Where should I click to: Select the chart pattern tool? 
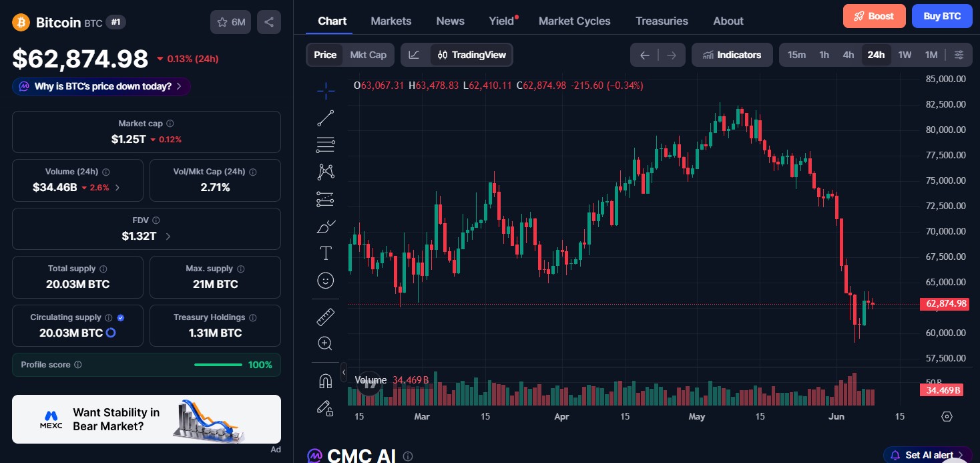coord(326,172)
